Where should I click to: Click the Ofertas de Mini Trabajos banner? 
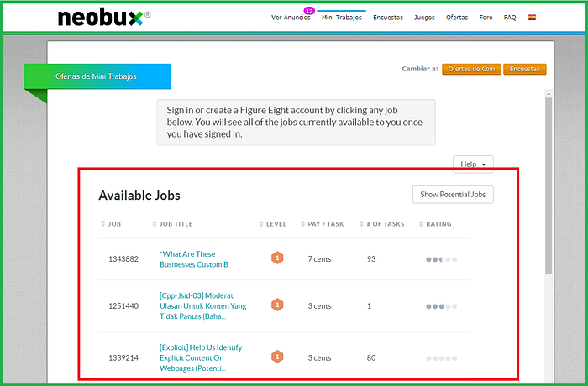[x=97, y=76]
